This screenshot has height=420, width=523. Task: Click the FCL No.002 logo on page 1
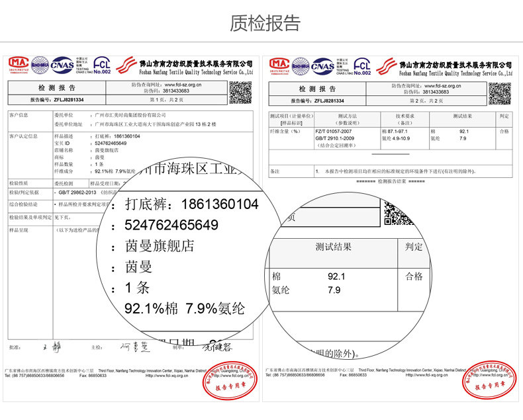tap(102, 65)
